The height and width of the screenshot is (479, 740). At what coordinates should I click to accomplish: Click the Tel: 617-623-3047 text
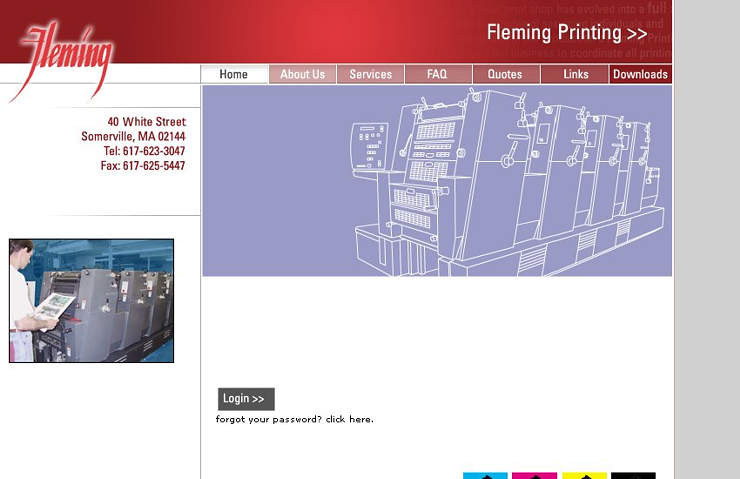coord(144,151)
